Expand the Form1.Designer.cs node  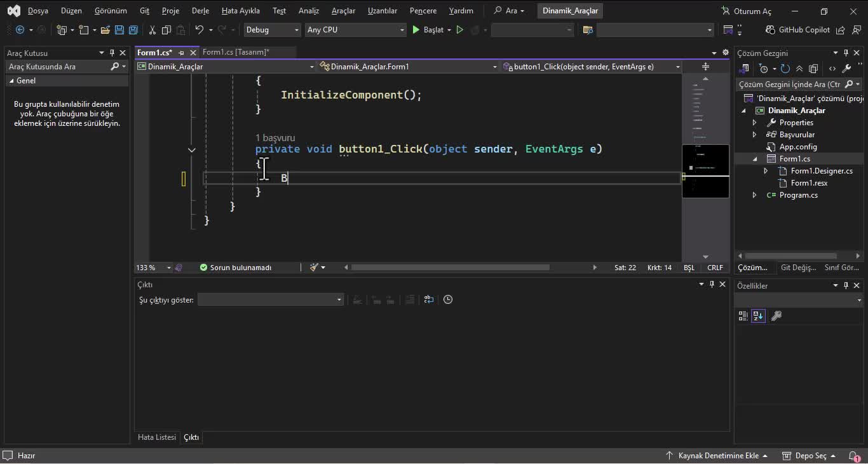pyautogui.click(x=766, y=171)
